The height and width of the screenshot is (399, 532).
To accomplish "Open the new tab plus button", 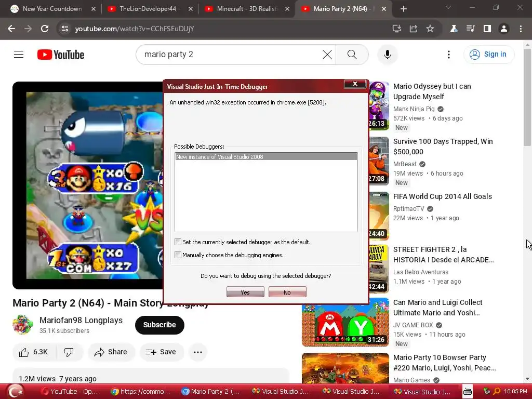I will click(403, 9).
